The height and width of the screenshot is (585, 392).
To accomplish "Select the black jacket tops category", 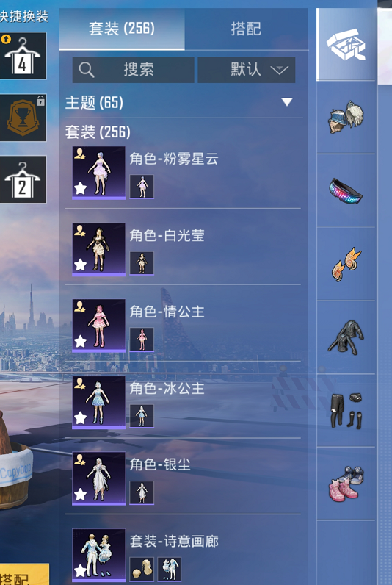I will click(346, 337).
